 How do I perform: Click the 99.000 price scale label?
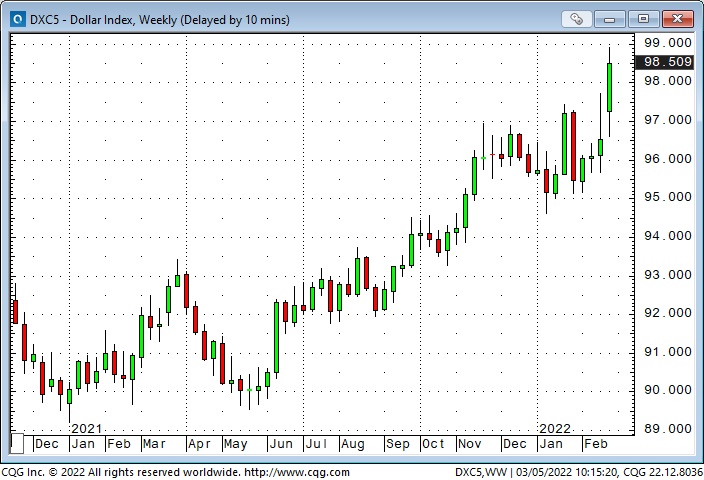[668, 43]
